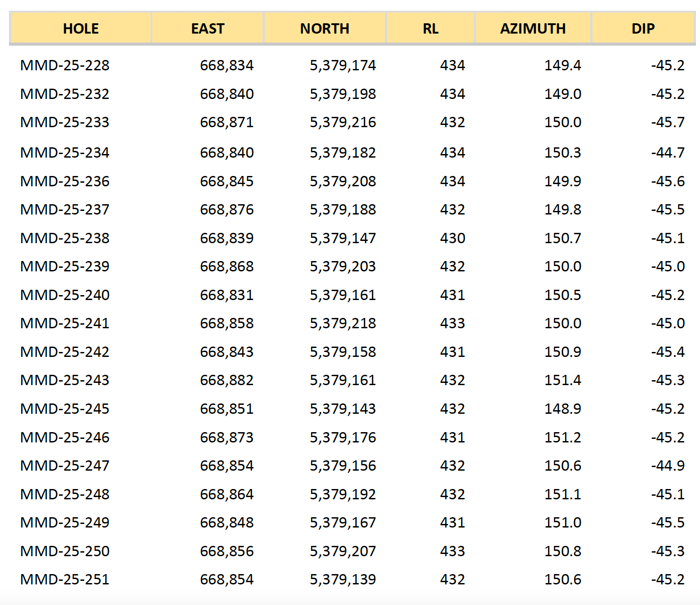Click the NORTH column header
Image resolution: width=700 pixels, height=605 pixels.
324,29
